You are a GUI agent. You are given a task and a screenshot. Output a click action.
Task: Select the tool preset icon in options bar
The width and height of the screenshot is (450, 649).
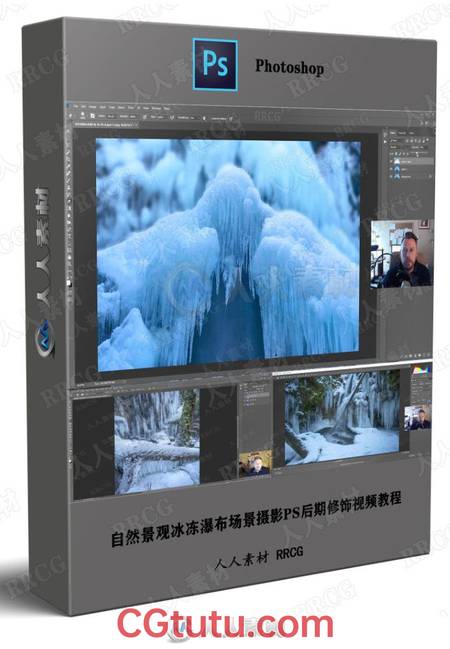(x=70, y=116)
